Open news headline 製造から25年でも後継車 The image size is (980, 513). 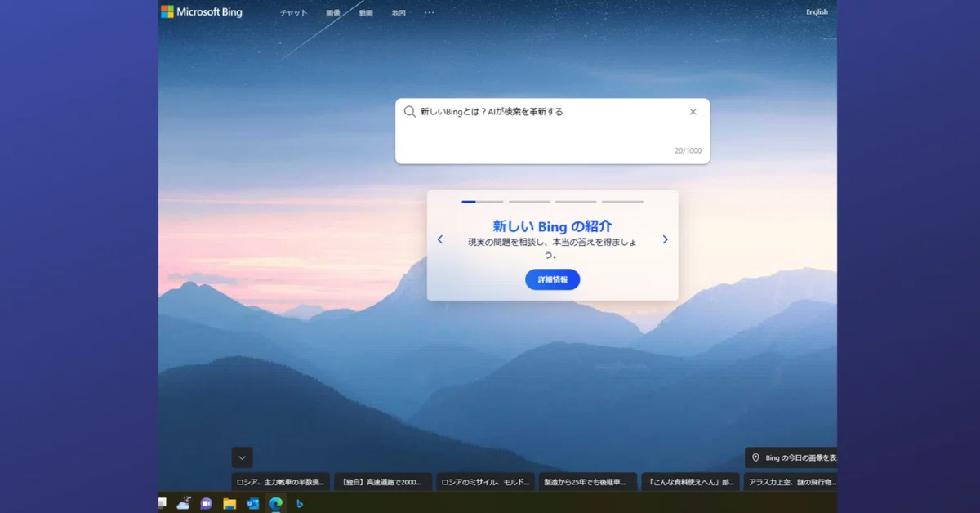point(588,482)
